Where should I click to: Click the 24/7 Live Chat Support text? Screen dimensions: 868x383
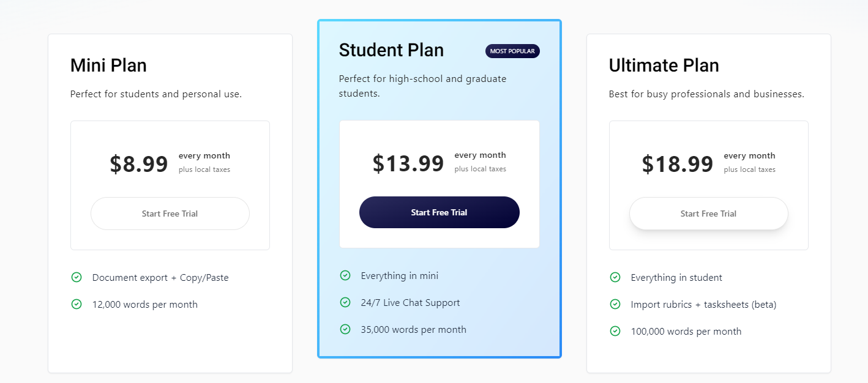(410, 302)
